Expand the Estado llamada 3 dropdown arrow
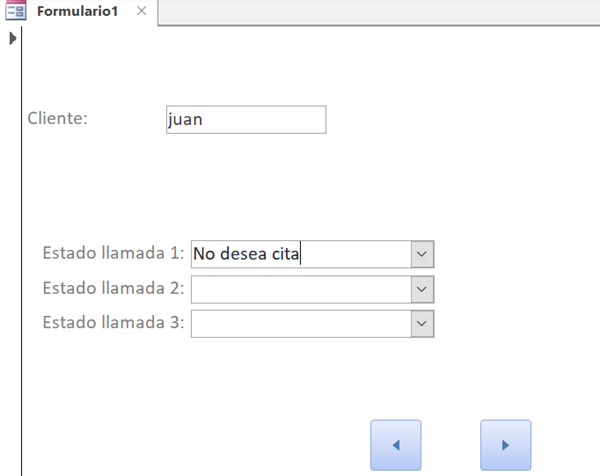The width and height of the screenshot is (600, 476). tap(423, 323)
